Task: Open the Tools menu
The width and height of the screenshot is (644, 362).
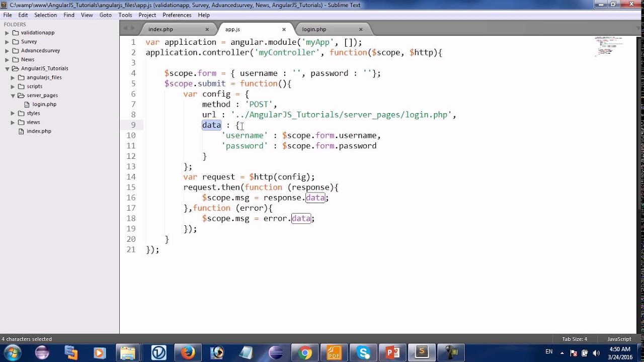Action: 125,15
